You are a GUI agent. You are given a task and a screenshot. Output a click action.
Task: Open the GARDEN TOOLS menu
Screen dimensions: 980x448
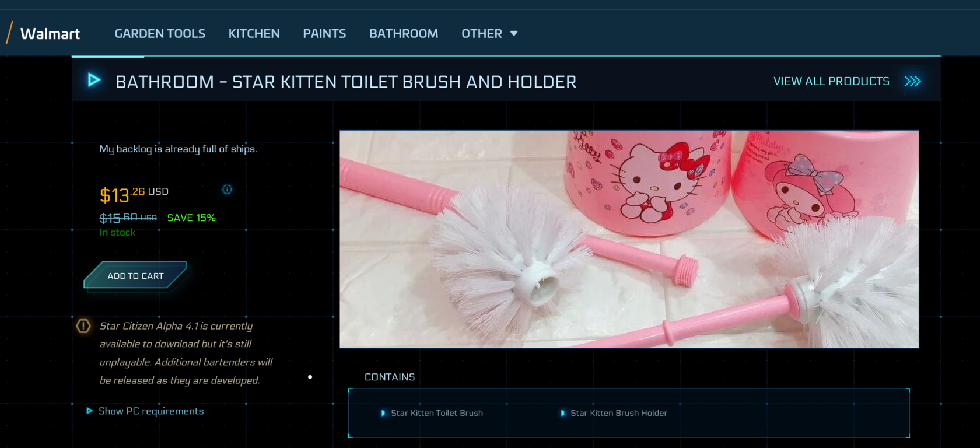point(160,33)
